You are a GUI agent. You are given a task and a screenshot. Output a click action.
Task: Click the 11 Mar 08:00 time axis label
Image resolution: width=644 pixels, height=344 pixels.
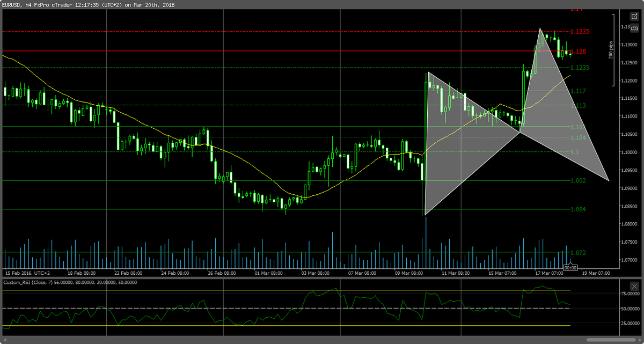click(456, 273)
